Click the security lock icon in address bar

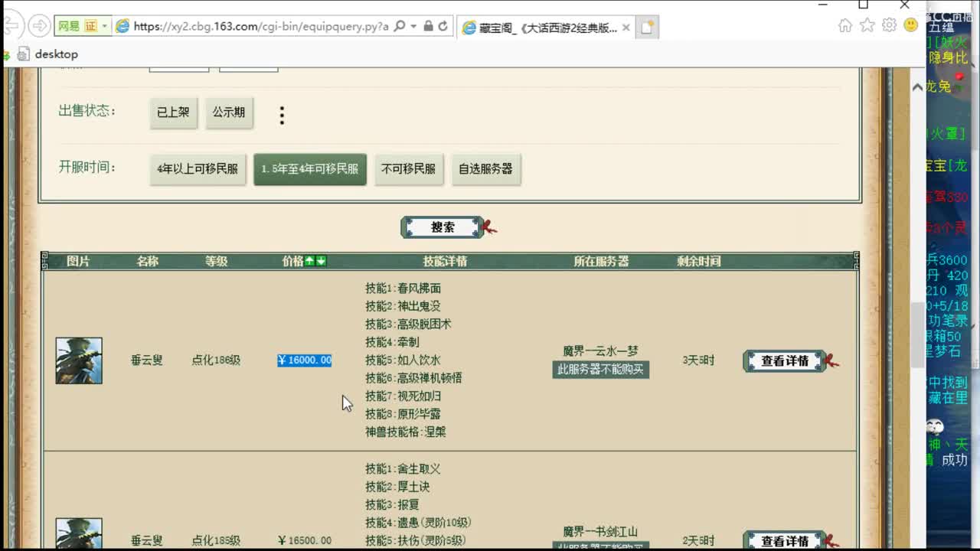pyautogui.click(x=428, y=26)
